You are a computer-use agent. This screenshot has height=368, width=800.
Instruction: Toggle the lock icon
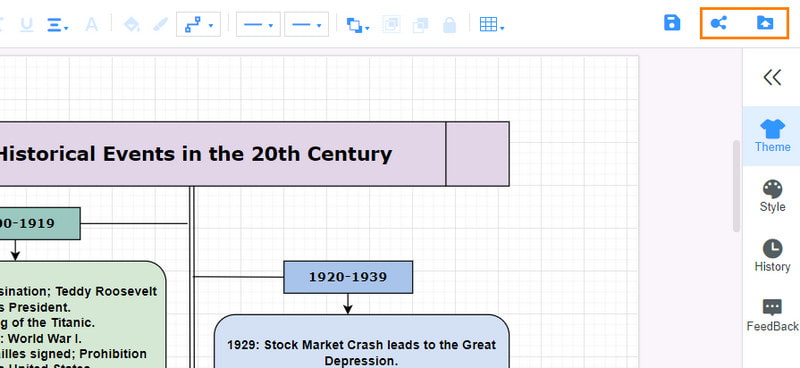click(x=449, y=24)
